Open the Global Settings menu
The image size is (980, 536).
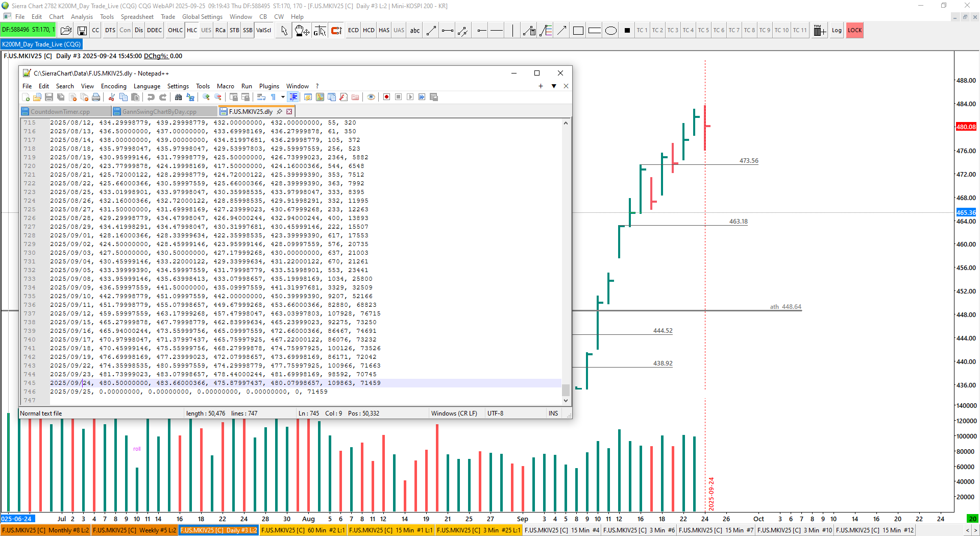click(202, 17)
